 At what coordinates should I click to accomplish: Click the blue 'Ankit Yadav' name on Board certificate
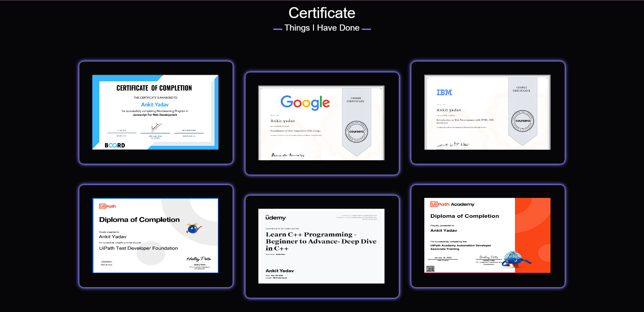point(155,104)
